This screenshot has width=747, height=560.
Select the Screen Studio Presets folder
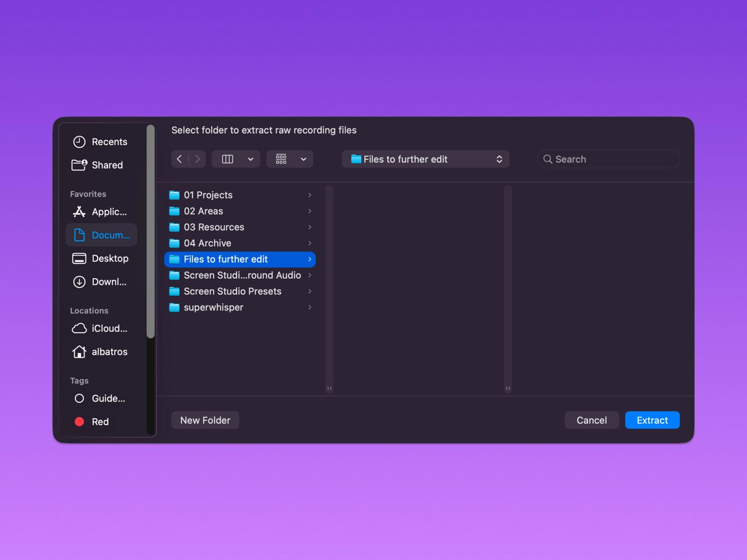[x=233, y=291]
